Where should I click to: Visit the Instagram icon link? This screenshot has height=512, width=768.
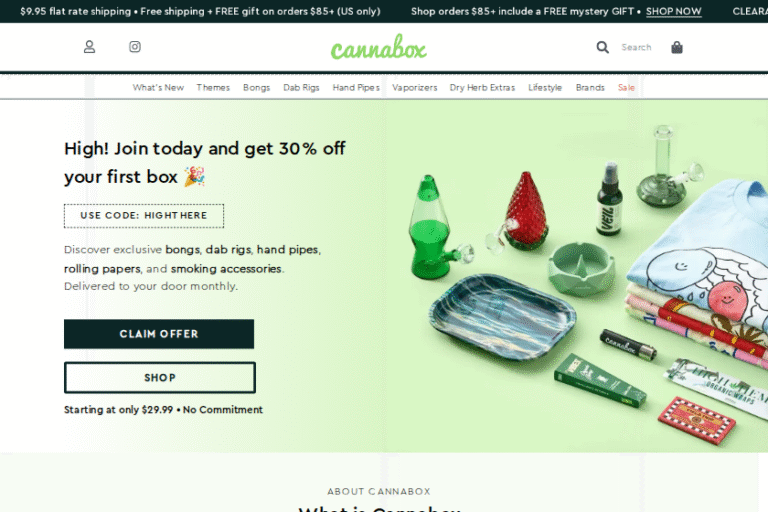[135, 47]
